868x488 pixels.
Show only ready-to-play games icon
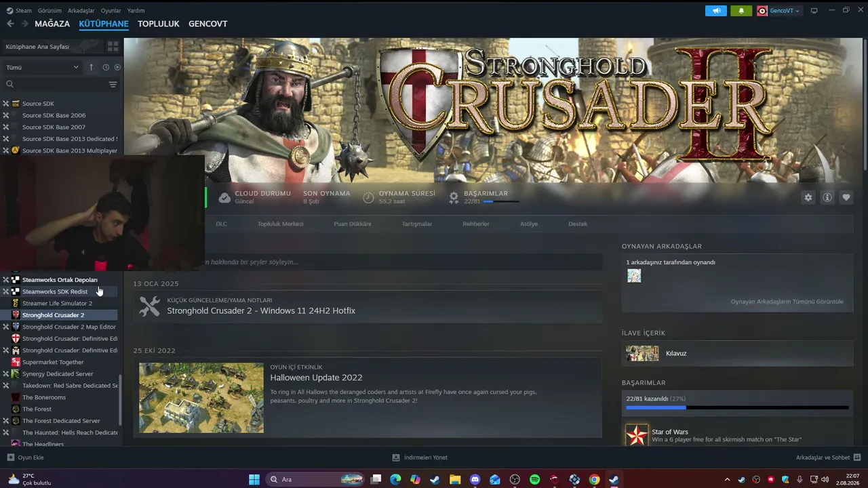point(117,67)
